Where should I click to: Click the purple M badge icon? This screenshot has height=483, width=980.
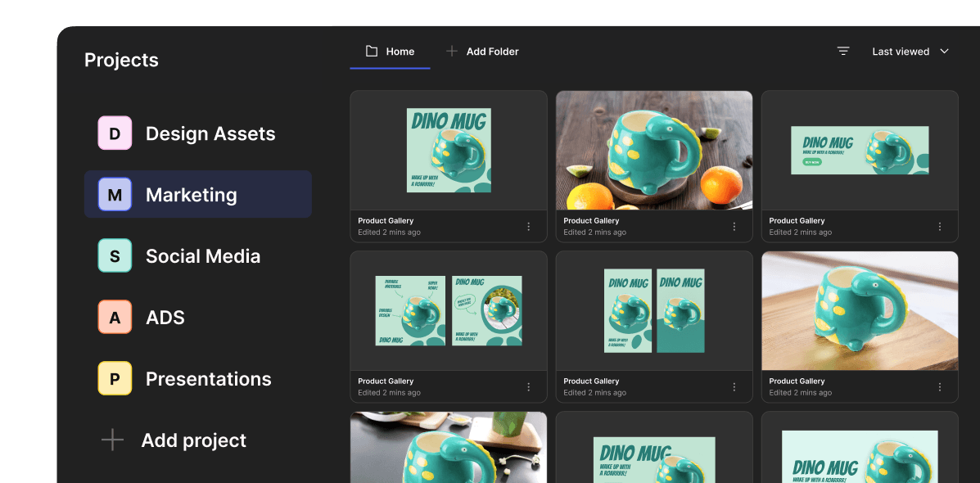pos(115,194)
